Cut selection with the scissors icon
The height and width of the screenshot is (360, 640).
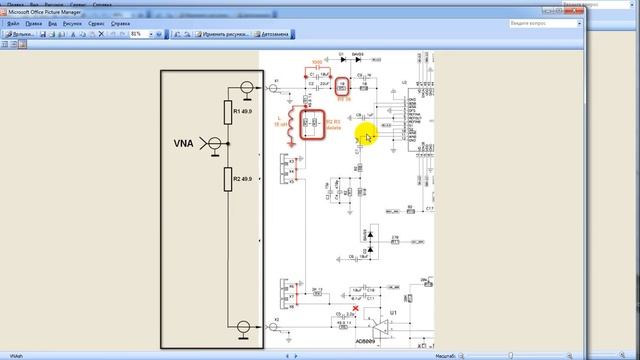point(73,34)
